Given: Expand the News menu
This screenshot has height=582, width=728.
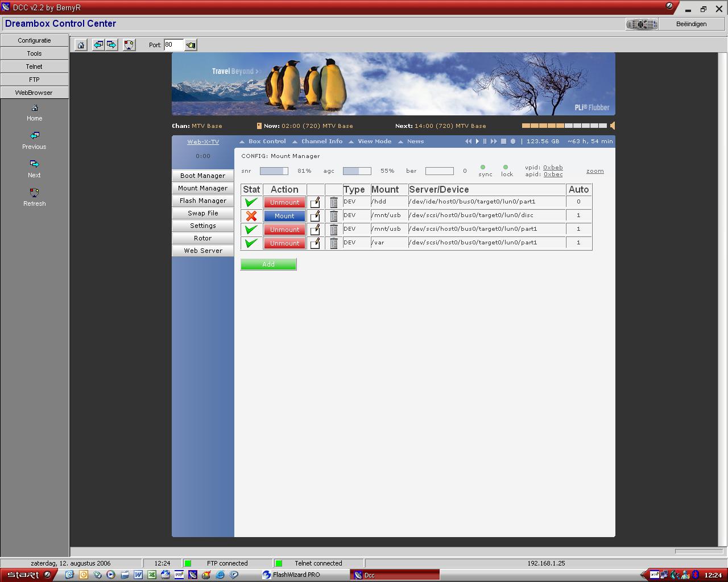Looking at the screenshot, I should 411,142.
